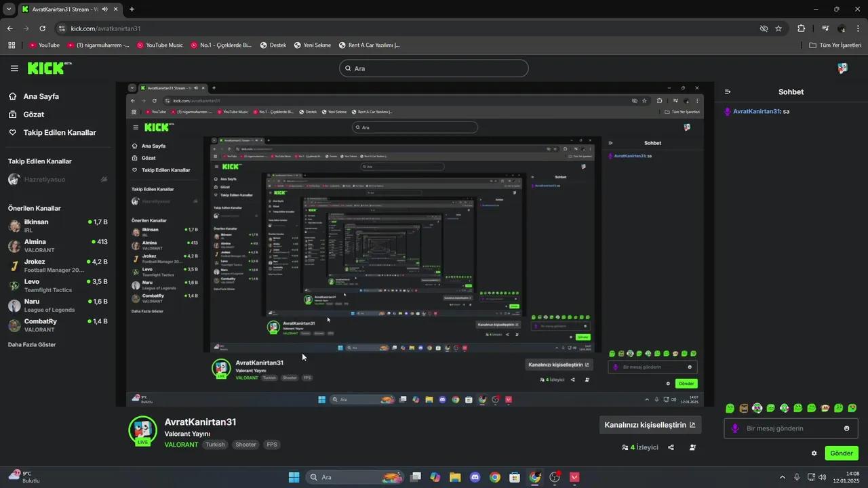868x488 pixels.
Task: Open File Explorer from the taskbar
Action: (x=454, y=477)
